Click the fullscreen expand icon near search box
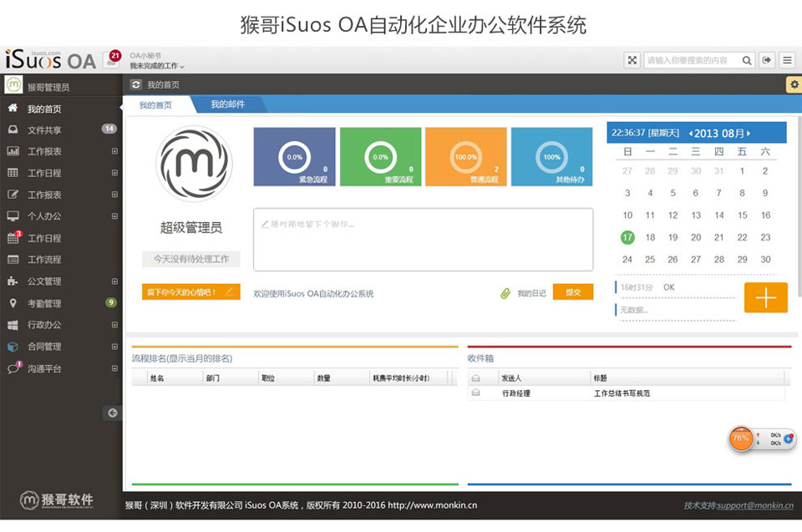 pyautogui.click(x=632, y=60)
